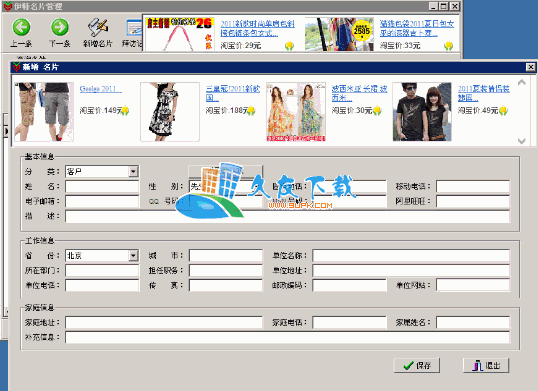Move ad panel up with the up chevron
The image size is (538, 391).
tap(522, 82)
